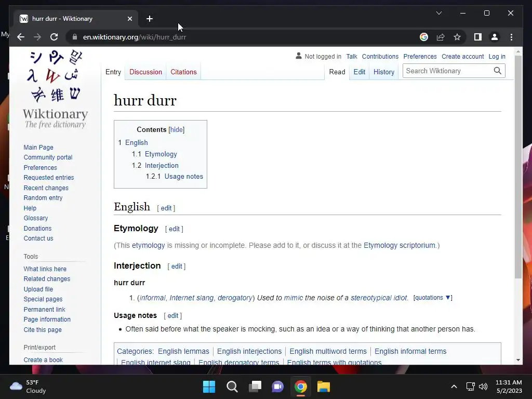532x399 pixels.
Task: Open Contributions link
Action: (380, 56)
